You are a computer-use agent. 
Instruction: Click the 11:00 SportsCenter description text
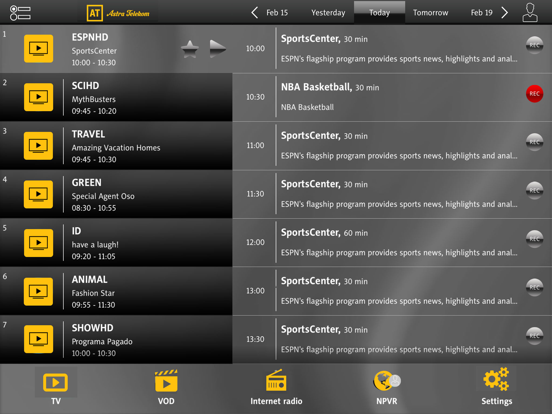pos(399,156)
